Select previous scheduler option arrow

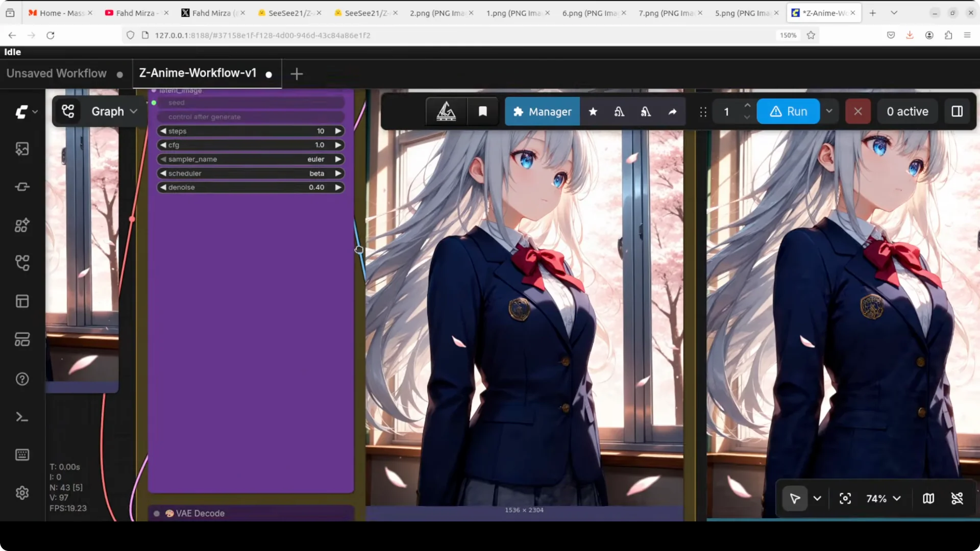tap(163, 173)
